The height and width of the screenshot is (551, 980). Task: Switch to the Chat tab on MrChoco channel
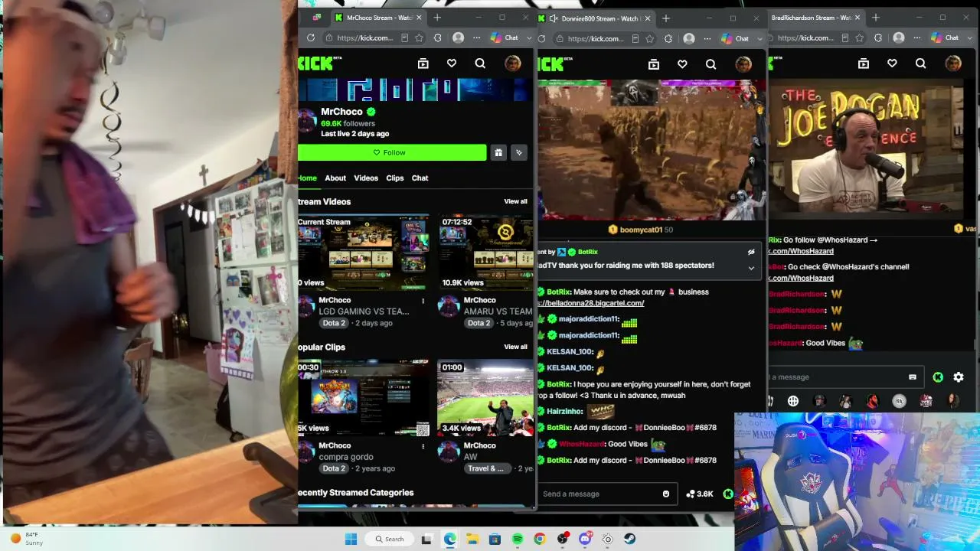(420, 178)
